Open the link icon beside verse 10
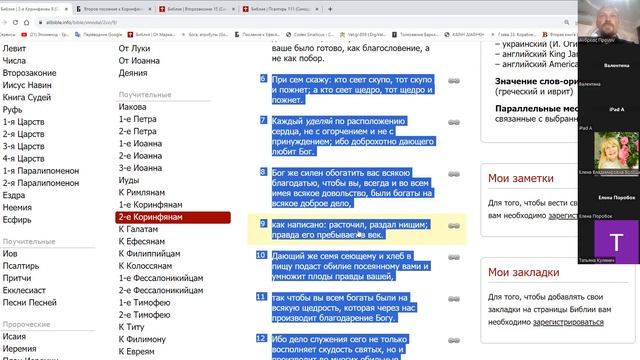The width and height of the screenshot is (640, 360). pyautogui.click(x=454, y=257)
